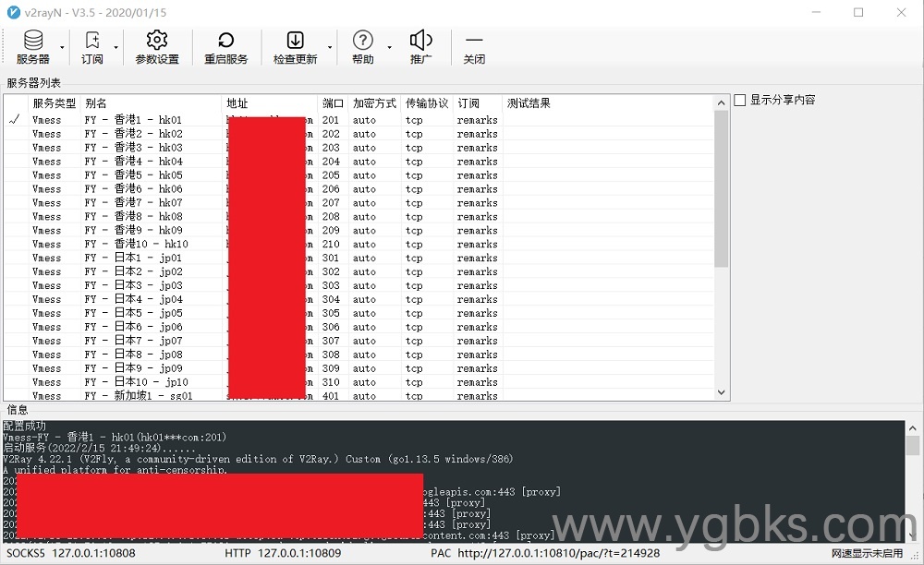Select server FY - 日本4 - jp04

tap(359, 299)
